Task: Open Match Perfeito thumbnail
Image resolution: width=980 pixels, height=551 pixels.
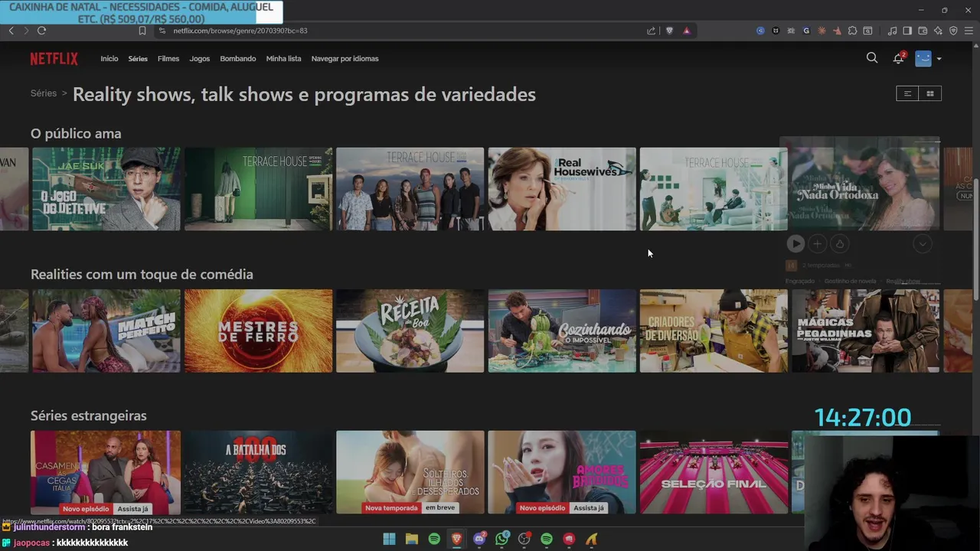Action: pyautogui.click(x=106, y=331)
